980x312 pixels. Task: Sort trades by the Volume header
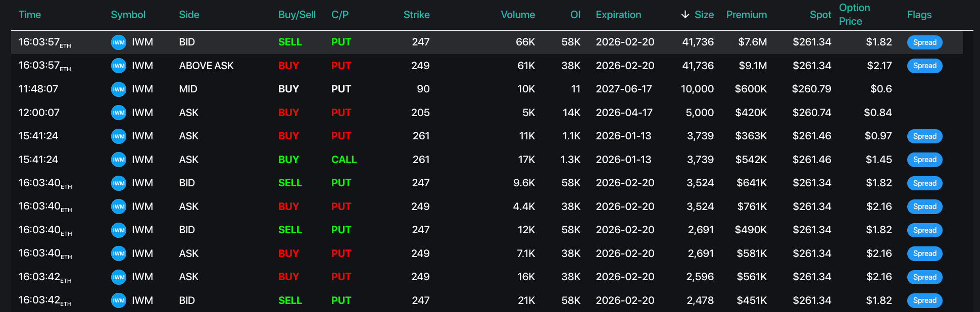tap(517, 15)
